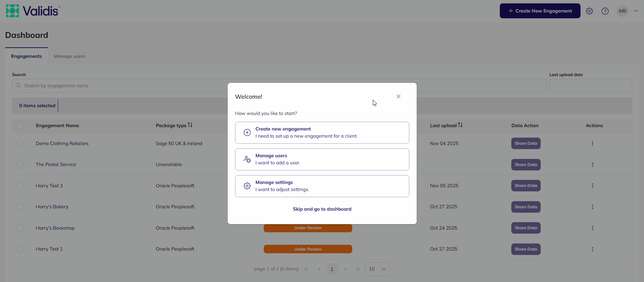Share Data for Demo Clothing Retailers
This screenshot has height=282, width=644.
point(526,143)
